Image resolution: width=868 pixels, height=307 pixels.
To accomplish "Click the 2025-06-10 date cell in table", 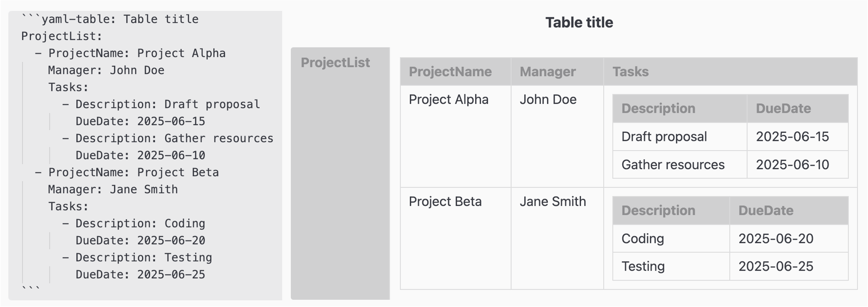I will [798, 164].
